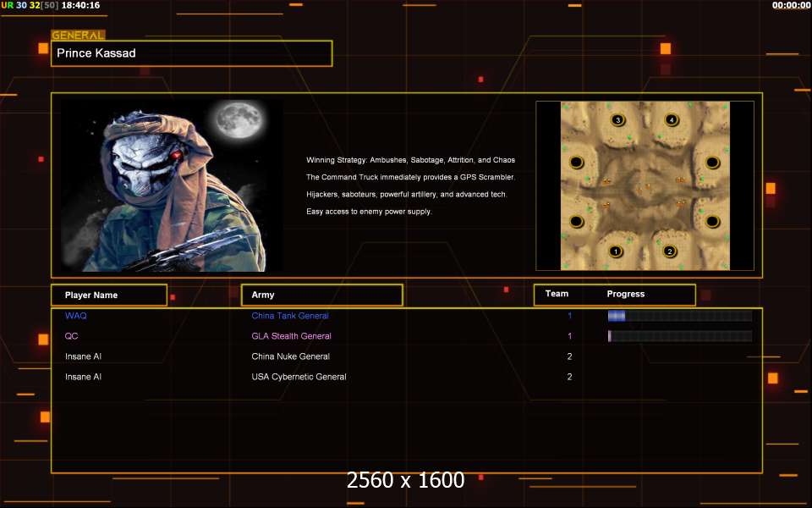Select the Army column header
812x508 pixels.
[x=321, y=295]
